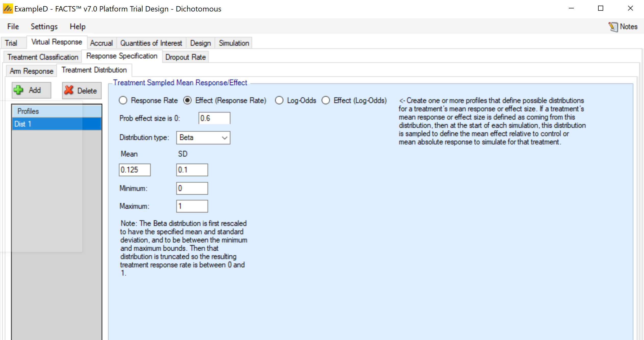Open the Simulation tab

pos(234,43)
